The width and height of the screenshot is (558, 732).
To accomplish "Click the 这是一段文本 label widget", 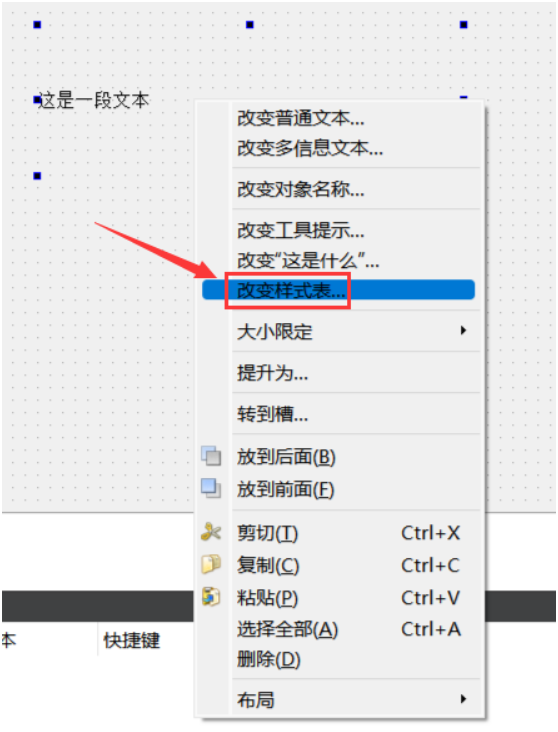I will (x=93, y=100).
